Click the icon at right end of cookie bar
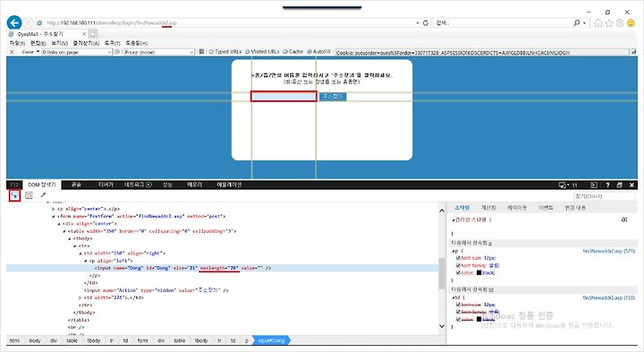The image size is (644, 352). click(x=634, y=52)
